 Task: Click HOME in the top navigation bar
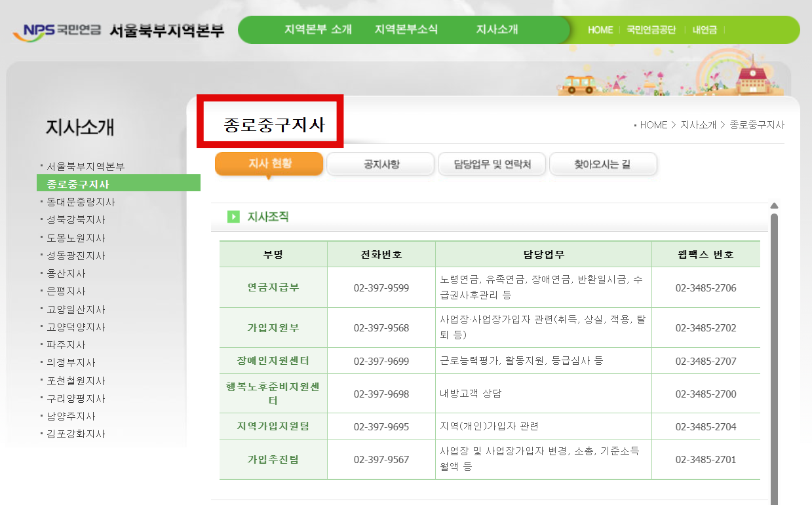600,29
